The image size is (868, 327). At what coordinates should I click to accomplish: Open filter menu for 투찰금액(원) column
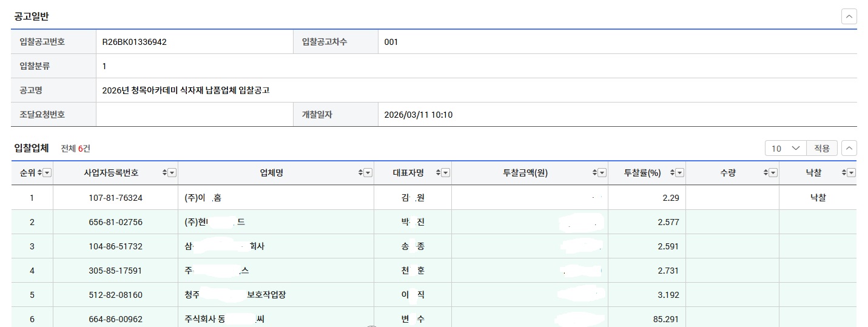[x=602, y=173]
